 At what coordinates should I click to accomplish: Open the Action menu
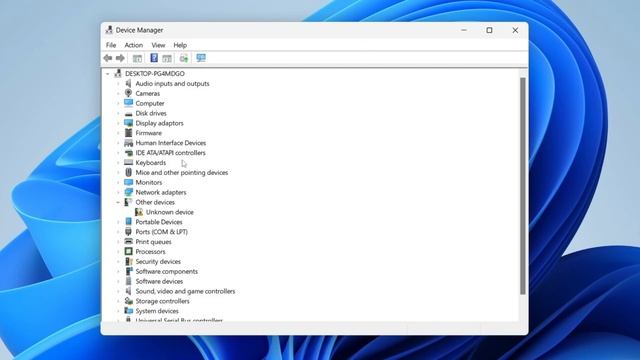click(133, 45)
